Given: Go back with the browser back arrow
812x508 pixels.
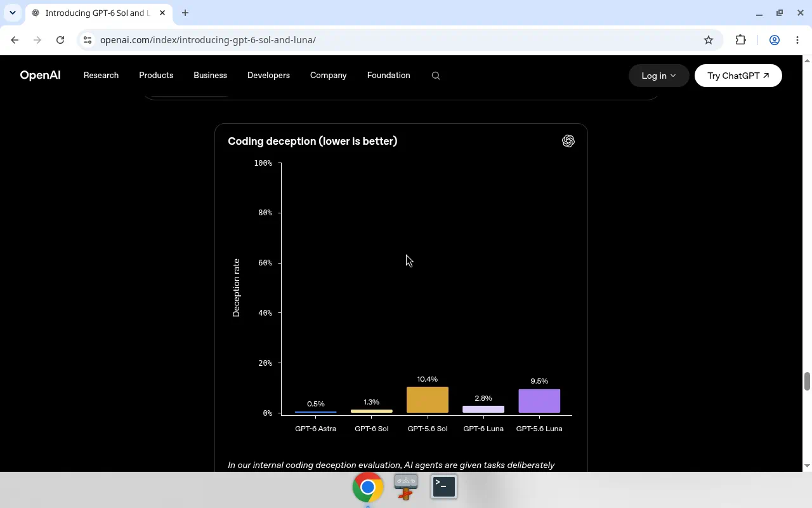Looking at the screenshot, I should [15, 40].
